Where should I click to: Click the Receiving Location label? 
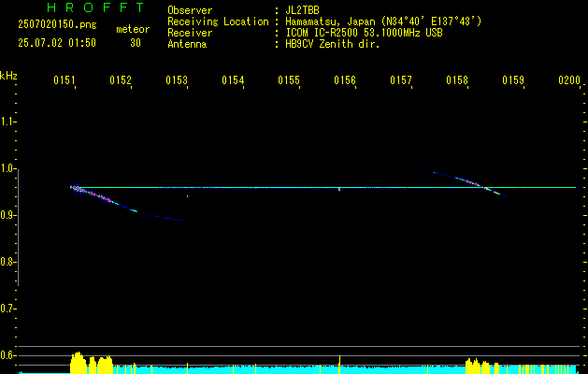(218, 22)
